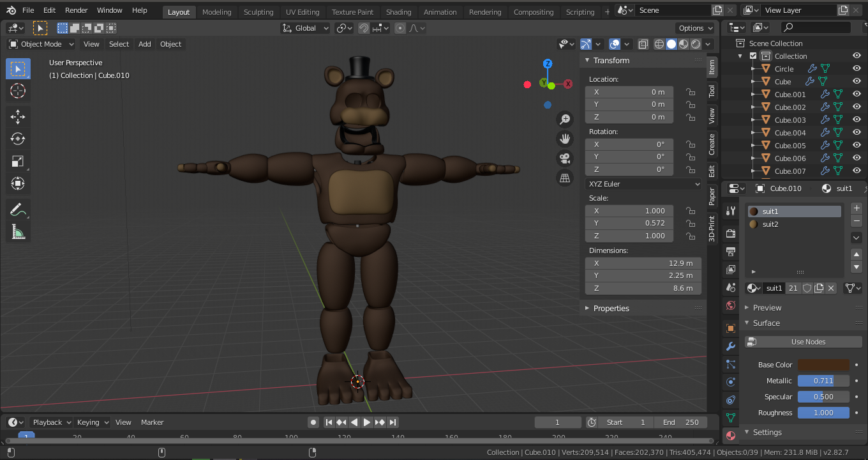Click the Use Nodes button

804,342
